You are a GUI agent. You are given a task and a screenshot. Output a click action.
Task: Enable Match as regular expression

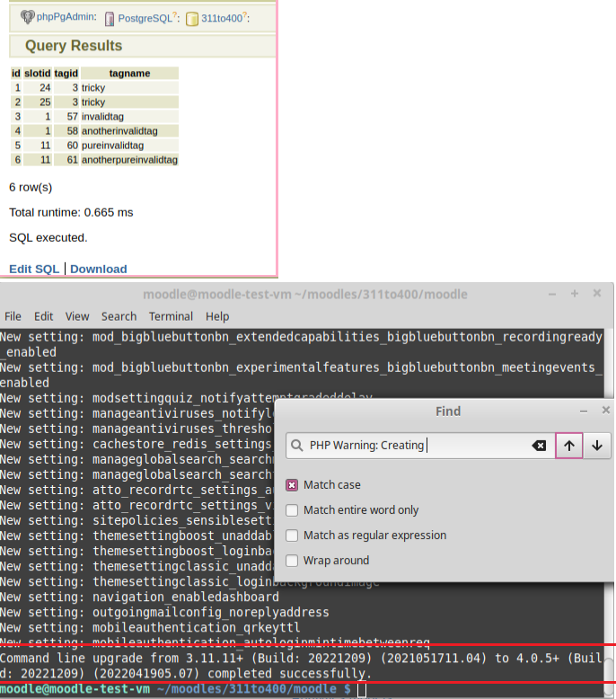[x=292, y=535]
